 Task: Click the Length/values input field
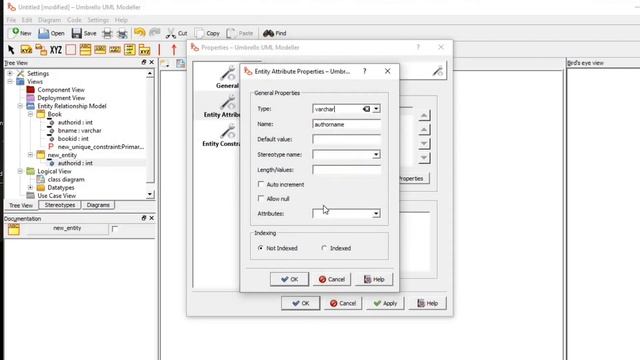(347, 170)
